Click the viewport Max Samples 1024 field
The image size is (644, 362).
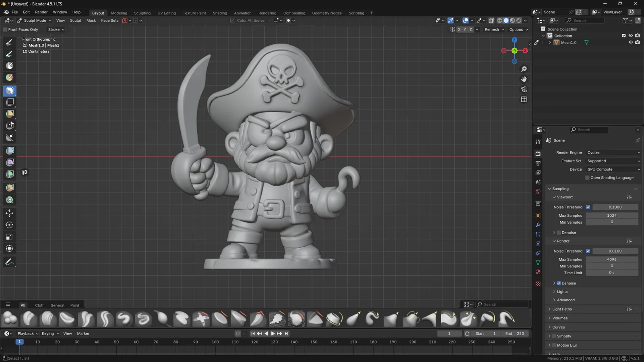[612, 216]
